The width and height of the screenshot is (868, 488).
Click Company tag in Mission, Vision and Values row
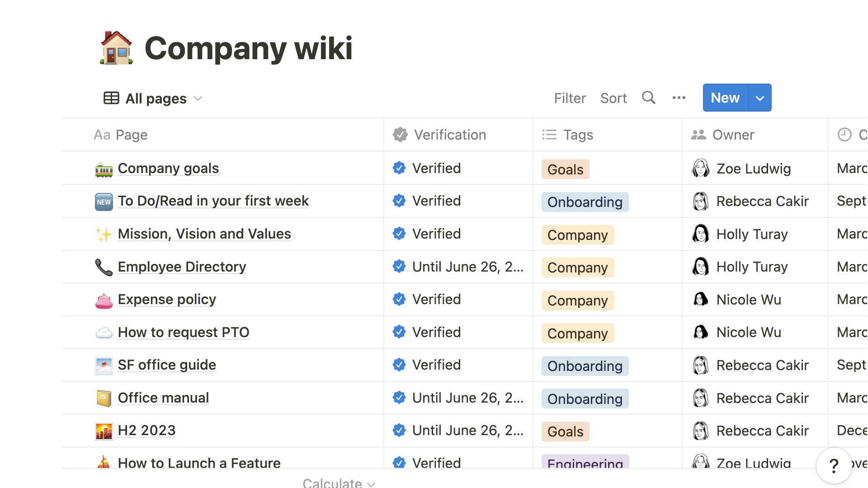click(578, 235)
